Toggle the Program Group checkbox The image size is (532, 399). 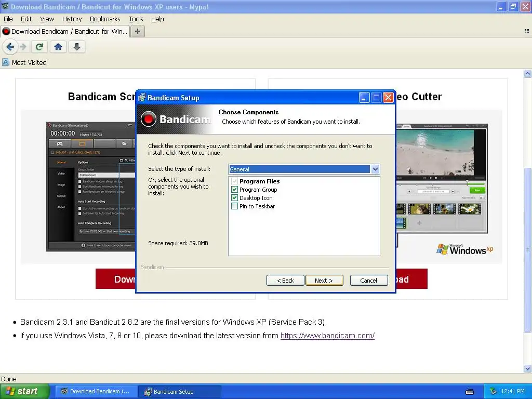tap(234, 189)
